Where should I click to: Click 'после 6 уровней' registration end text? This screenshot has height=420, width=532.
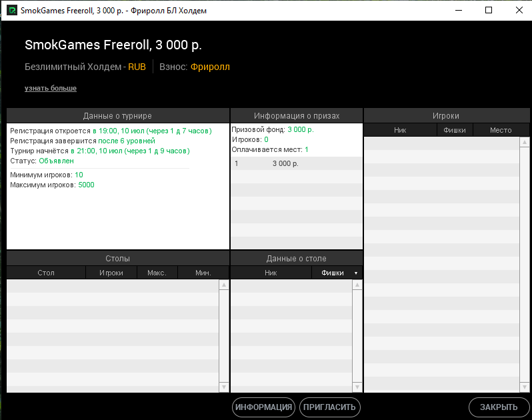[127, 141]
